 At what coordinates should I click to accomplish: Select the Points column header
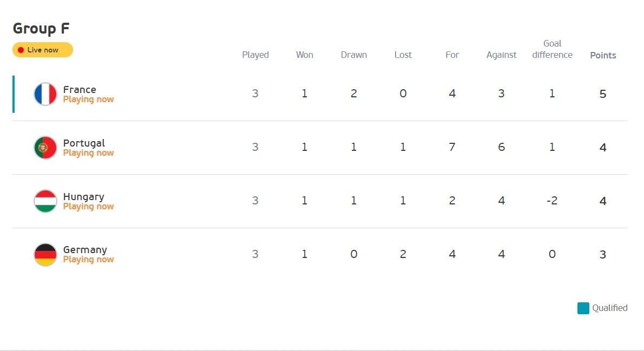point(603,55)
